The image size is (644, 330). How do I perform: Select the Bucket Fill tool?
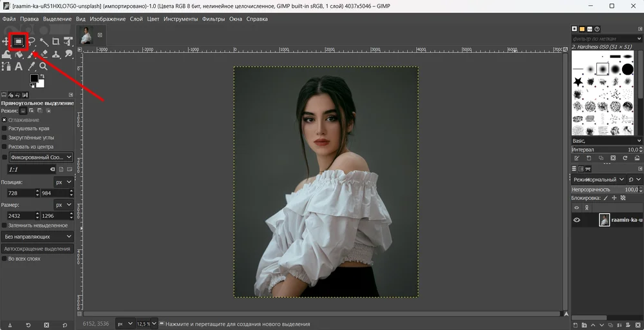click(x=19, y=54)
